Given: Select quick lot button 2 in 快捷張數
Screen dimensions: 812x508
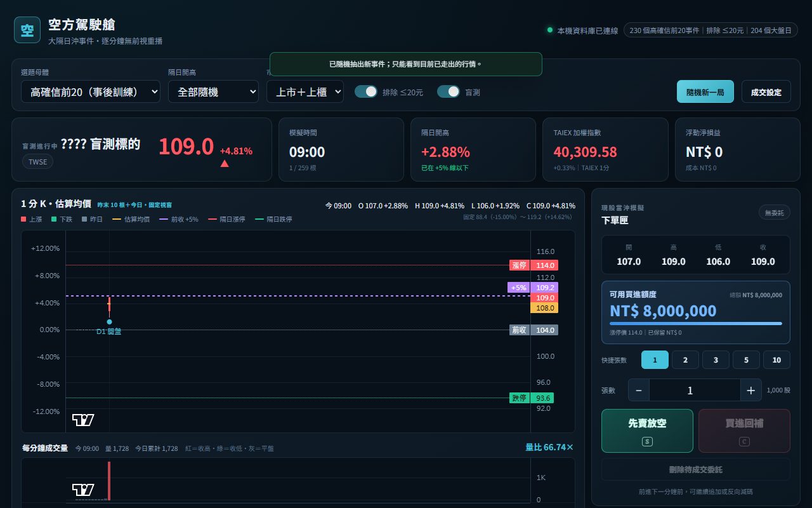Looking at the screenshot, I should (x=685, y=360).
